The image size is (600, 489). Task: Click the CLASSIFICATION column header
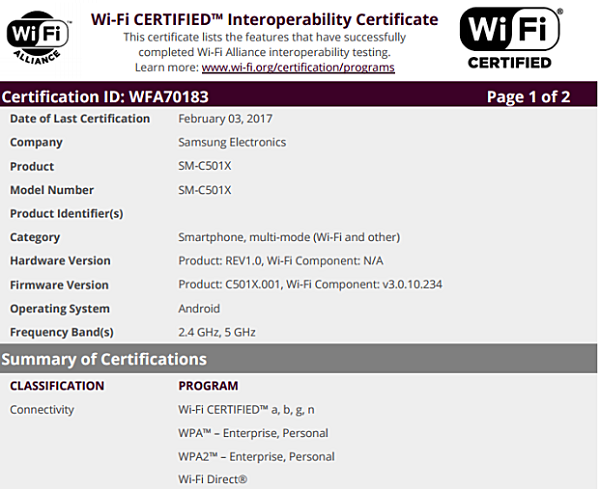(57, 386)
